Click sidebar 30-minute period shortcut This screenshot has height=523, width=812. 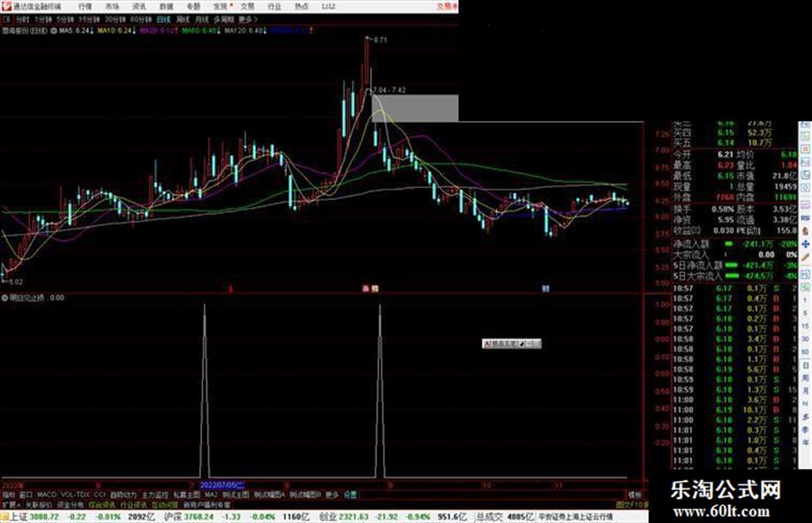[x=805, y=339]
